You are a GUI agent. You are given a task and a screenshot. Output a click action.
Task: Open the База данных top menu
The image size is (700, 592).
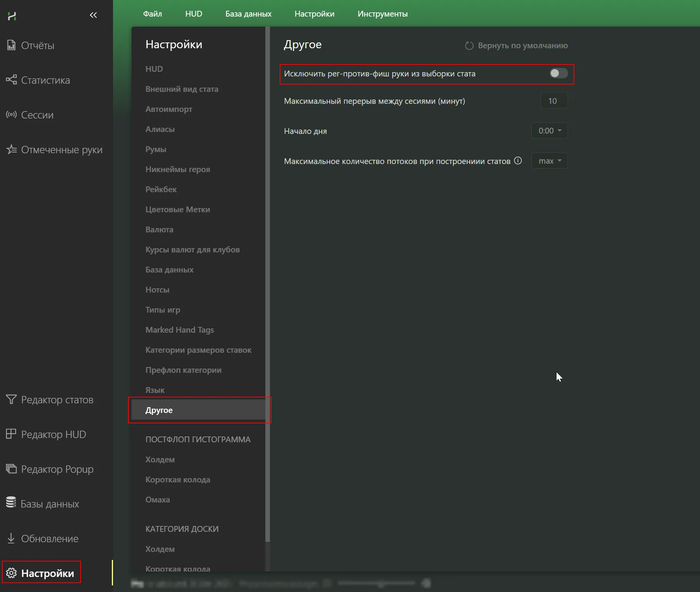point(248,14)
